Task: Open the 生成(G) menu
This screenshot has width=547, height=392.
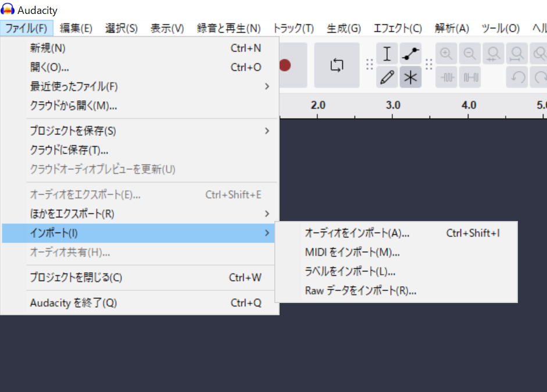Action: click(x=344, y=28)
